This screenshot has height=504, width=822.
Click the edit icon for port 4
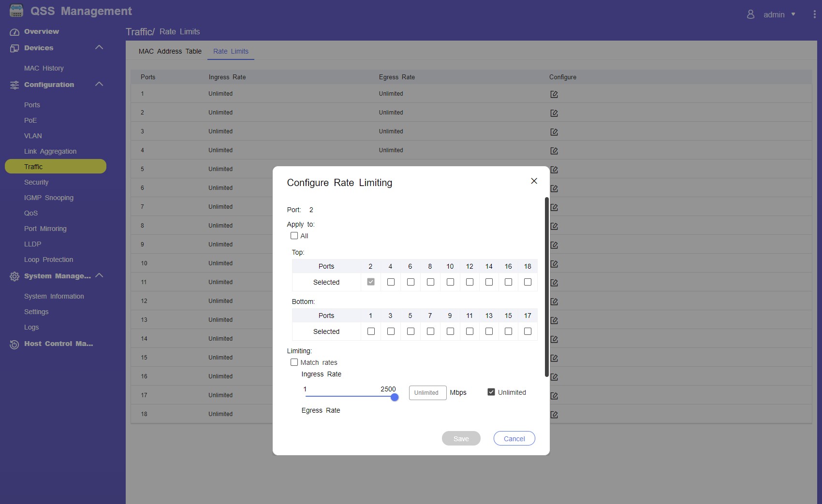[554, 151]
